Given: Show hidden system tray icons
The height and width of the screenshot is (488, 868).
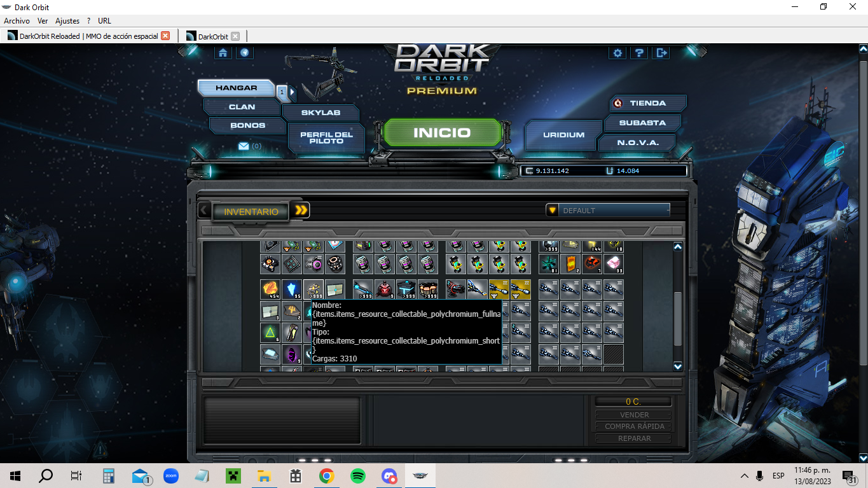Looking at the screenshot, I should [745, 476].
